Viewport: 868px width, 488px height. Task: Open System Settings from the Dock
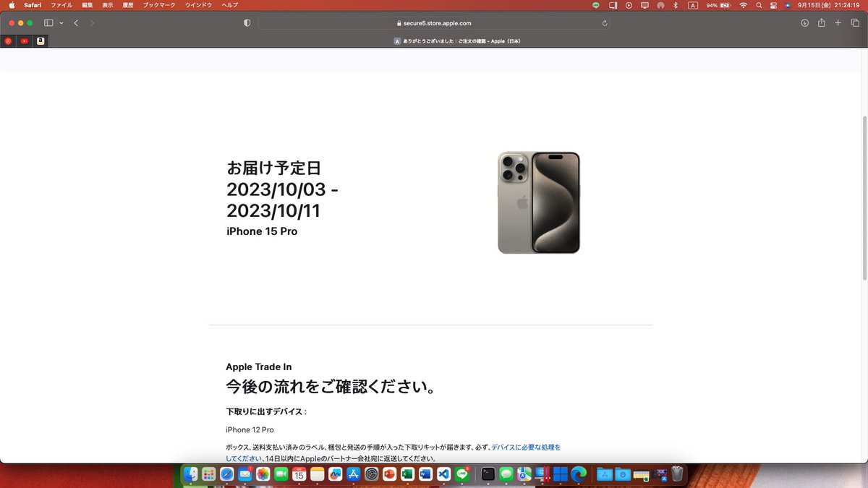[372, 474]
